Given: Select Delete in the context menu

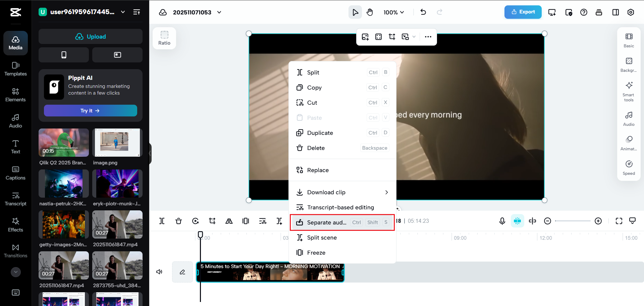Looking at the screenshot, I should (x=342, y=148).
